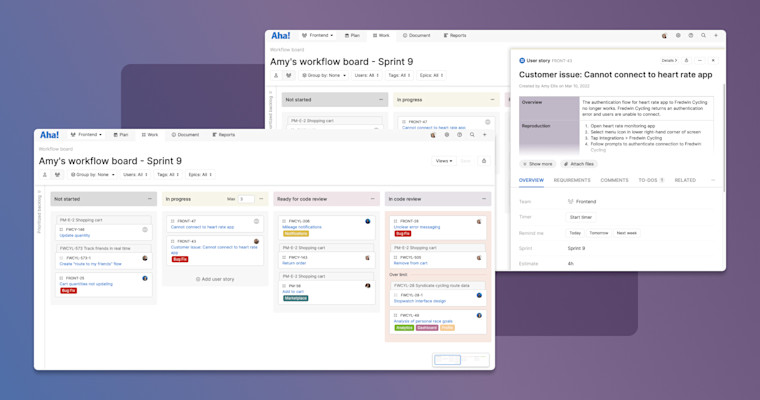This screenshot has width=760, height=400.
Task: Select Overview tab in story panel
Action: coord(531,180)
